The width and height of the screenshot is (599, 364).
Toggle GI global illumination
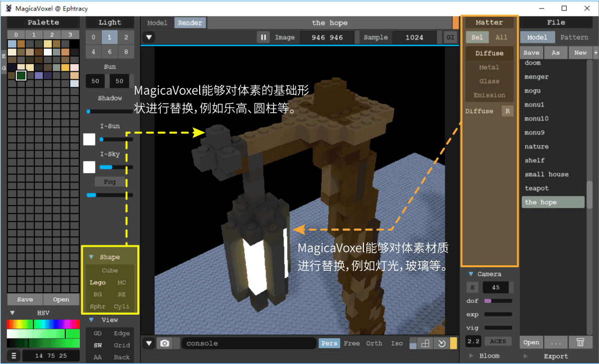point(450,37)
